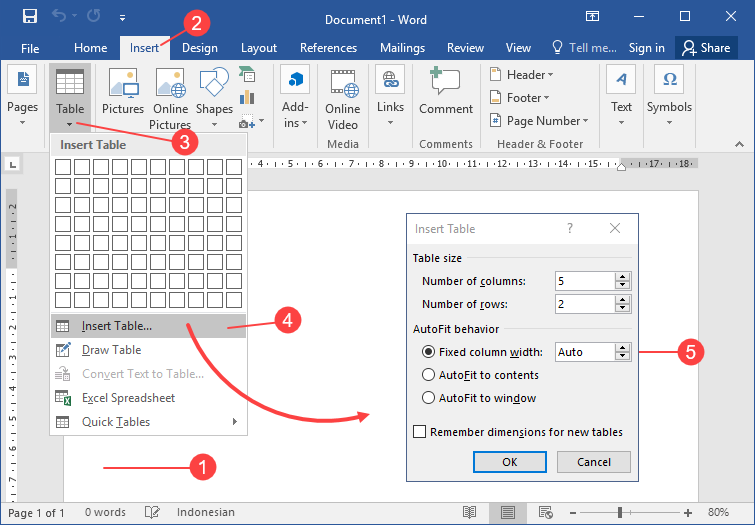The height and width of the screenshot is (525, 755).
Task: Insert a Chart icon
Action: (x=247, y=97)
